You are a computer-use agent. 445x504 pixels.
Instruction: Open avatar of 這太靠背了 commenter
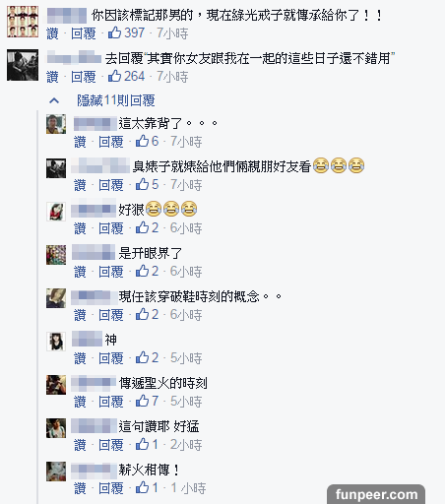point(56,124)
